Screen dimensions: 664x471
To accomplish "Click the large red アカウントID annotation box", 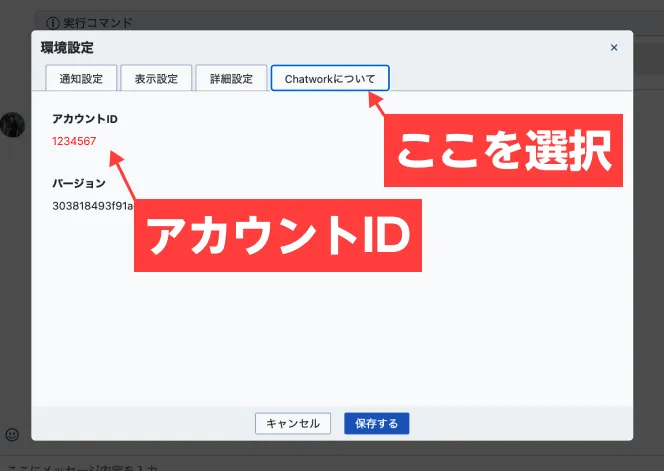I will pyautogui.click(x=277, y=235).
